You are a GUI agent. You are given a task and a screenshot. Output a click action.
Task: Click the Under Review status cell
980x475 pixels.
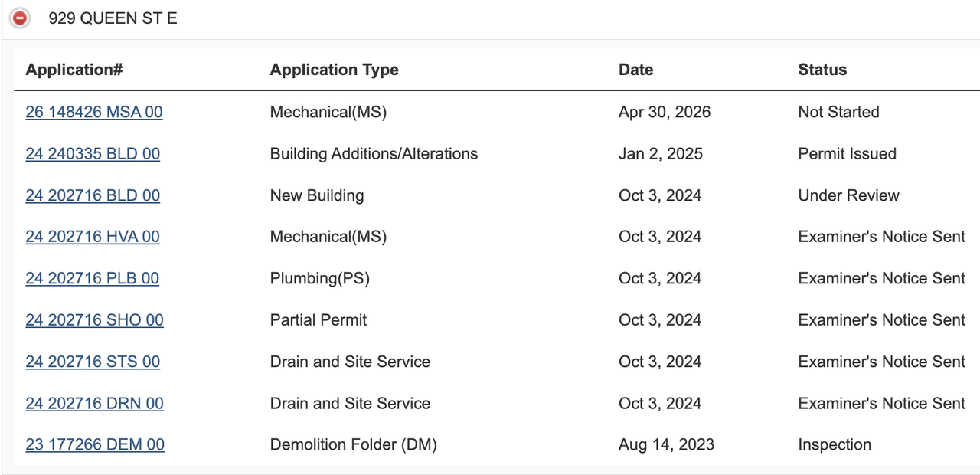tap(848, 195)
